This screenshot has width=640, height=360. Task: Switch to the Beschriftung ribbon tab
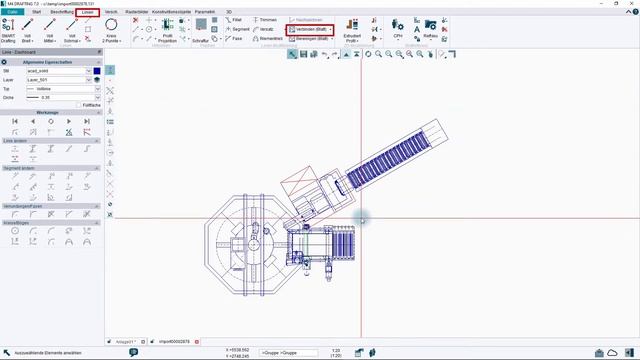62,12
